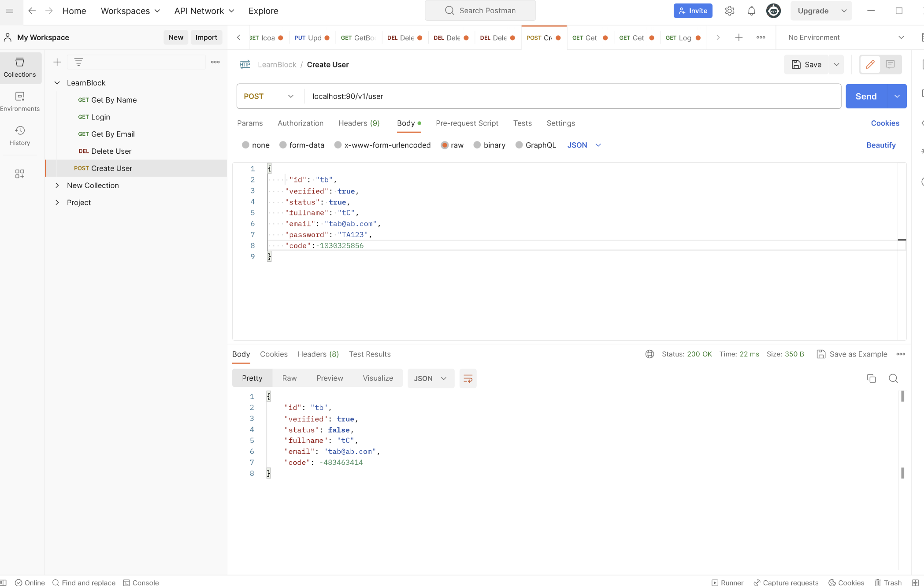Copy the response body to clipboard
This screenshot has width=924, height=586.
tap(871, 378)
